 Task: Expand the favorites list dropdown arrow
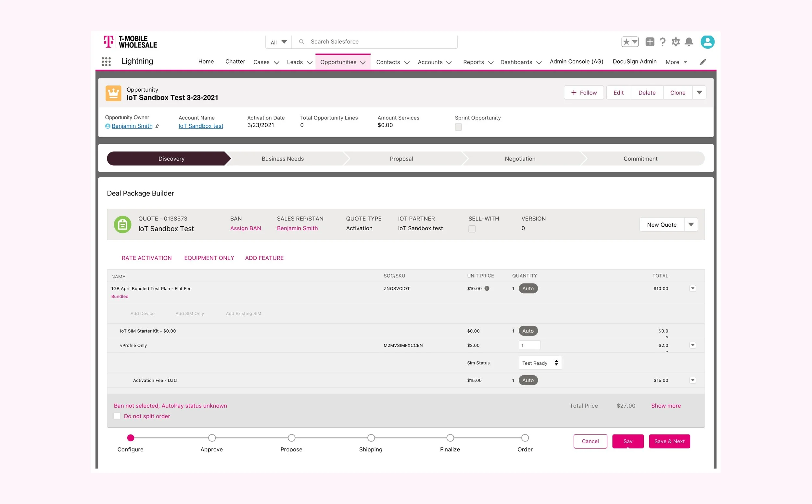(635, 42)
